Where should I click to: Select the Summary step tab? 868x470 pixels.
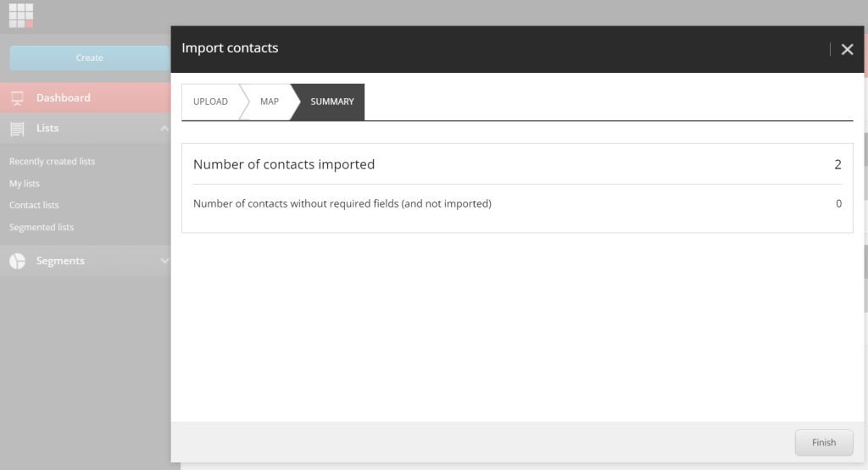point(331,102)
